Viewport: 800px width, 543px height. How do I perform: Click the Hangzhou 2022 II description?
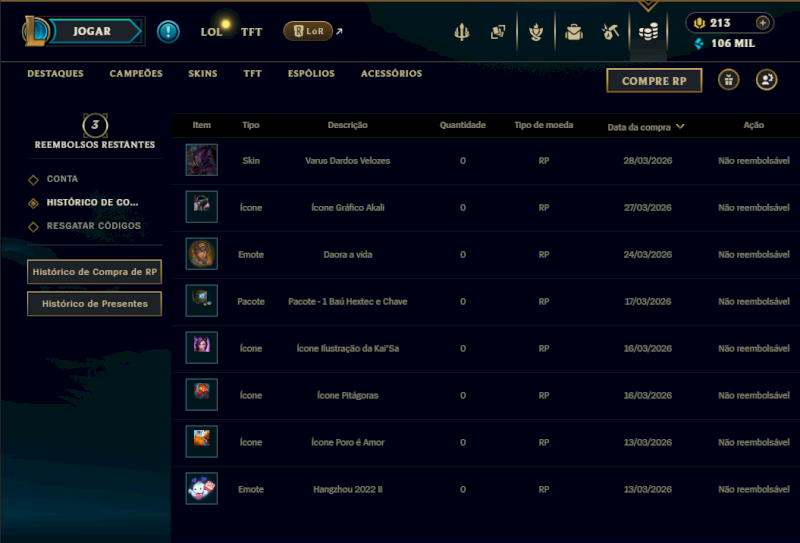(347, 489)
